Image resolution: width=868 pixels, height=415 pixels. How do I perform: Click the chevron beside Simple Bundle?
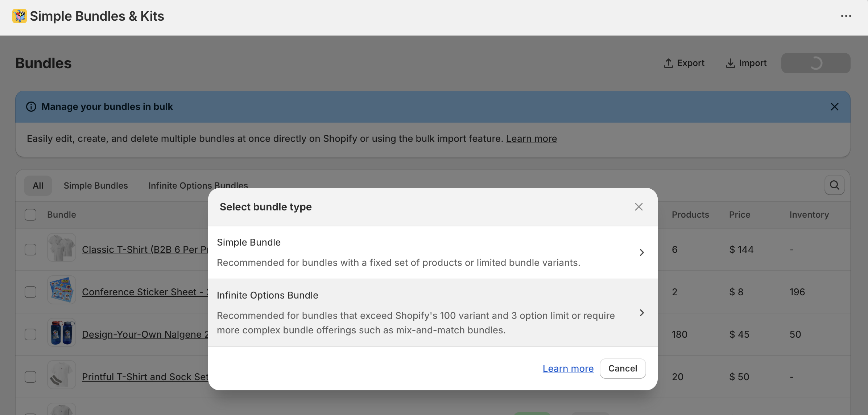coord(642,252)
